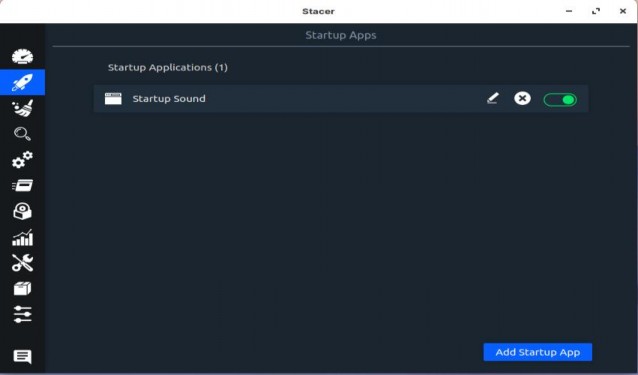
Task: Open the Uninstaller disk icon
Action: coord(22,211)
